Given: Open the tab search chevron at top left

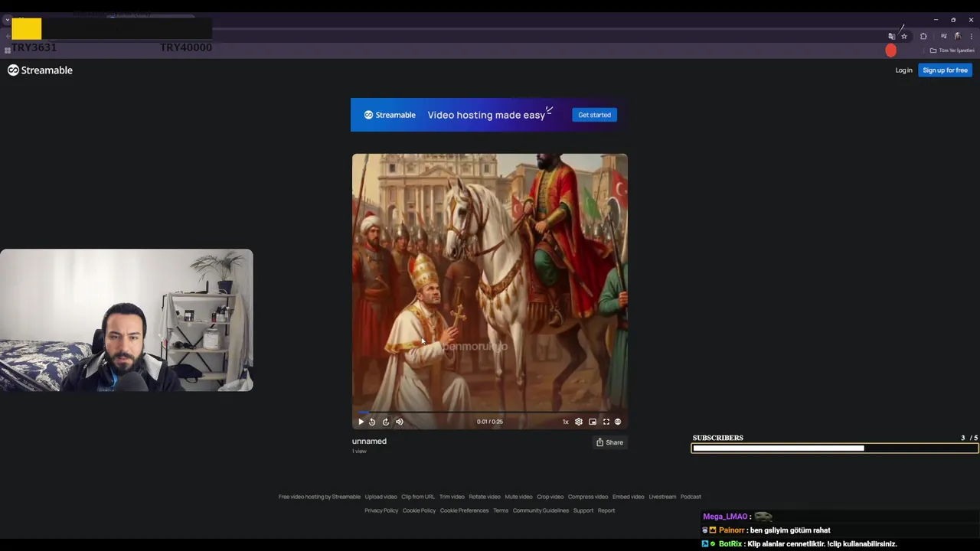Looking at the screenshot, I should coord(7,20).
